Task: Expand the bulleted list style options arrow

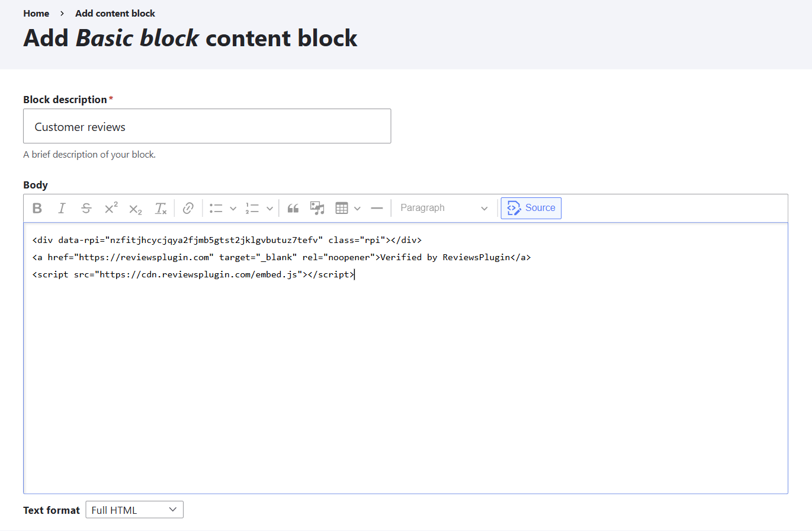Action: (233, 208)
